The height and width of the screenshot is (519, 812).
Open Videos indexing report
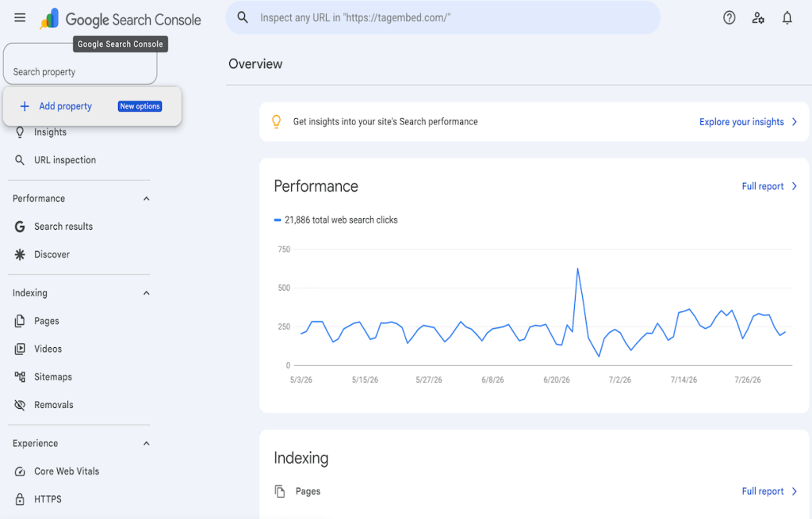pyautogui.click(x=48, y=349)
